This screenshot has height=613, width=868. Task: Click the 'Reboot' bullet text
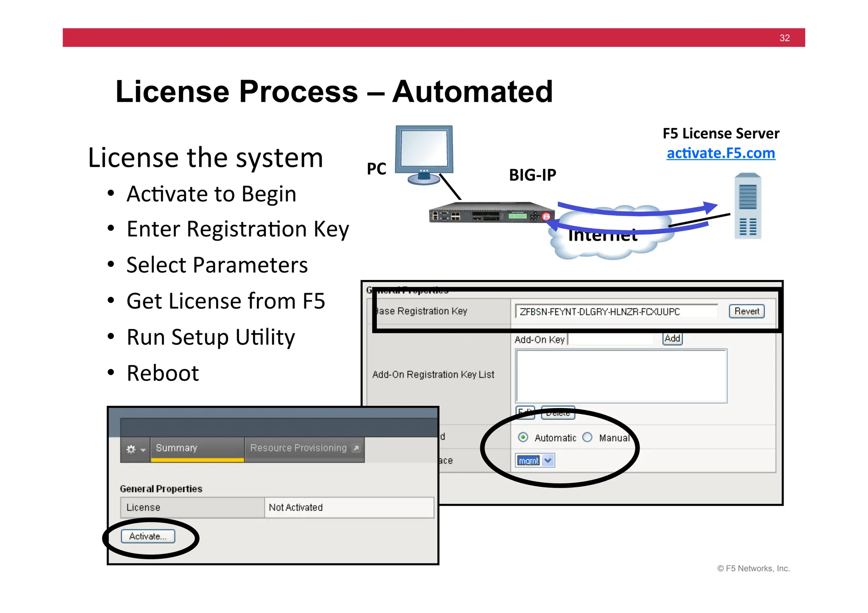tap(163, 373)
